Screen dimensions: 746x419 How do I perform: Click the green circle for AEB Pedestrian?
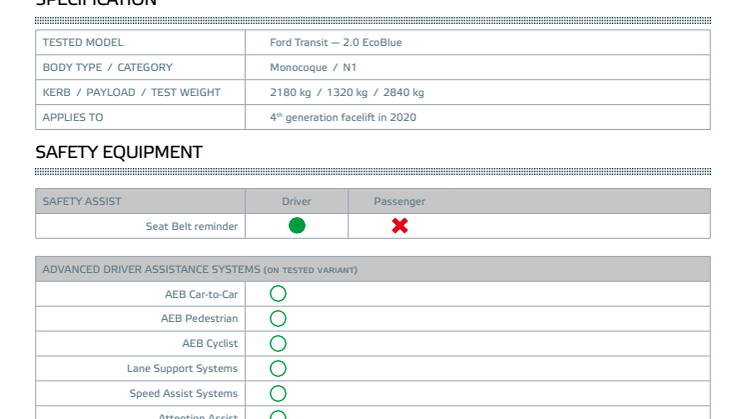[x=278, y=319]
